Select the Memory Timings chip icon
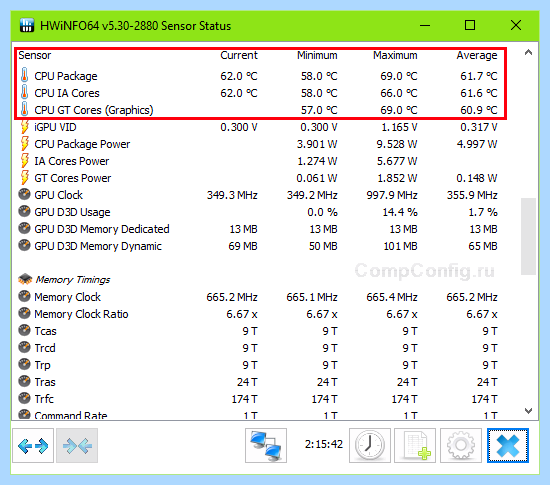The width and height of the screenshot is (550, 485). pos(25,279)
